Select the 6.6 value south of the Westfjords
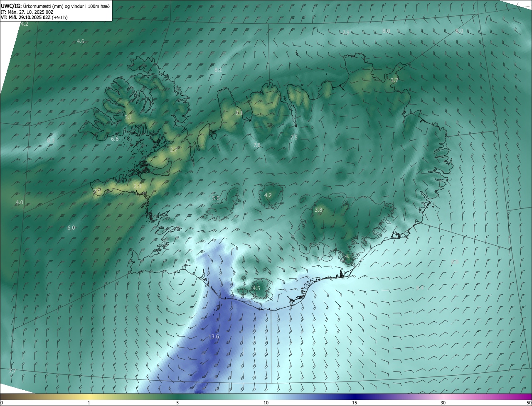 pyautogui.click(x=115, y=139)
